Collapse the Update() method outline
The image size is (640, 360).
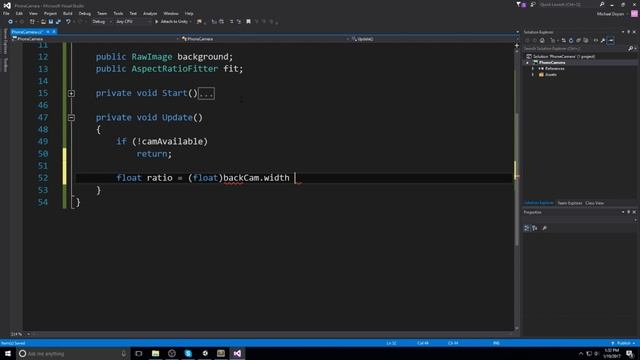click(71, 118)
